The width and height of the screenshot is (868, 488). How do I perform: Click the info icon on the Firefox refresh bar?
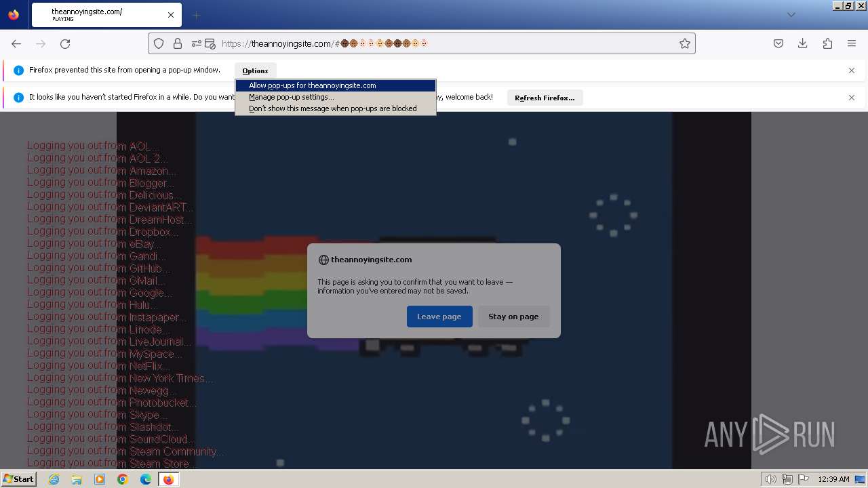pyautogui.click(x=18, y=98)
